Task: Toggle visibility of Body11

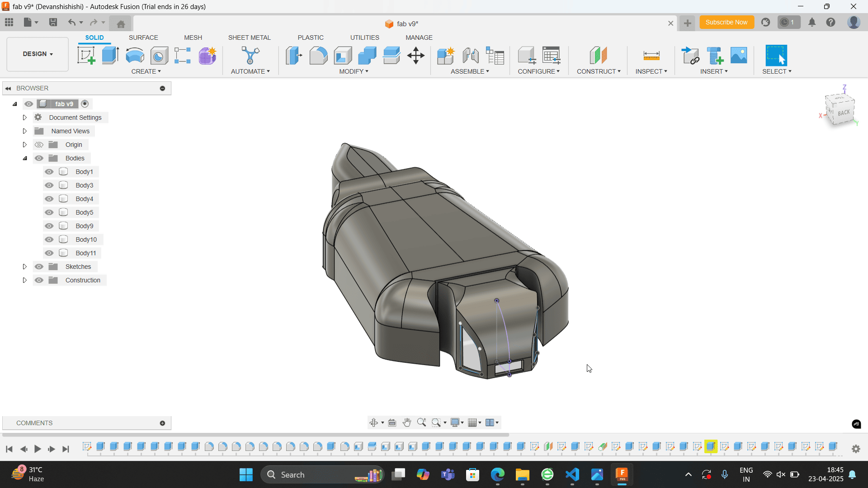Action: point(49,253)
